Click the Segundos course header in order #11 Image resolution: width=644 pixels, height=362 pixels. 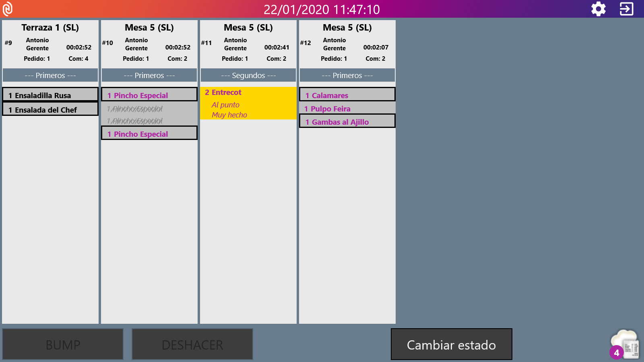[x=248, y=75]
